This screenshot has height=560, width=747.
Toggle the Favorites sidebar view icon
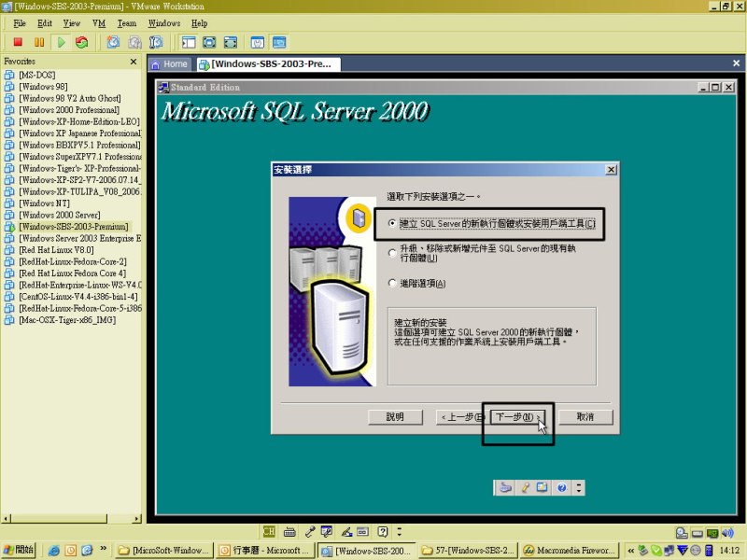pos(189,42)
